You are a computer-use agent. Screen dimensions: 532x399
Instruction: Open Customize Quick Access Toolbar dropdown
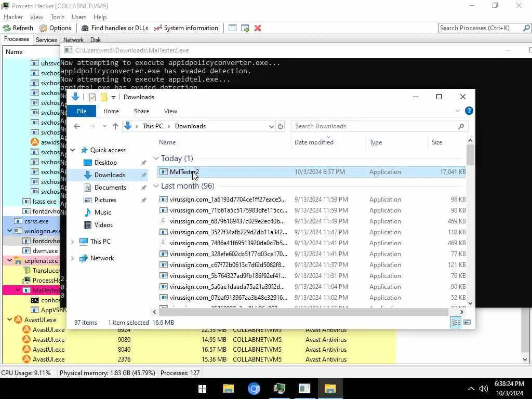tap(113, 97)
